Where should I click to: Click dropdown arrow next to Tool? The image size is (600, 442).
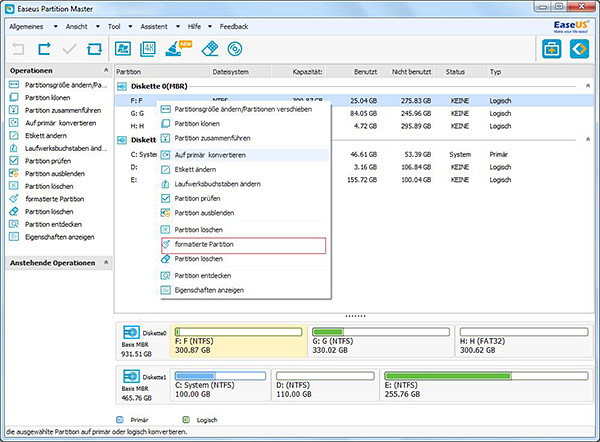[130, 26]
